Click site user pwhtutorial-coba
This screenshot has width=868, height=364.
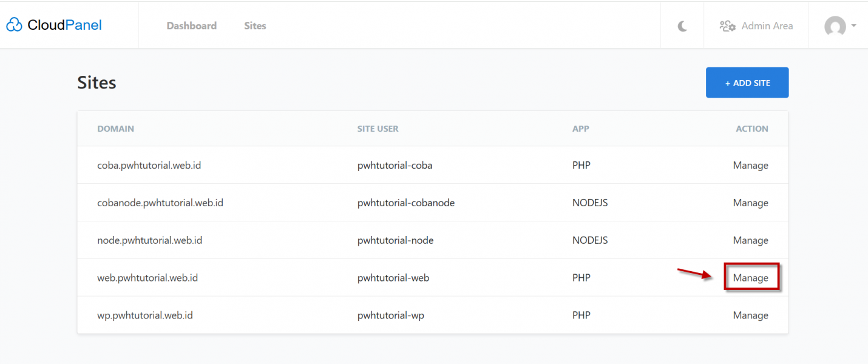pos(395,165)
